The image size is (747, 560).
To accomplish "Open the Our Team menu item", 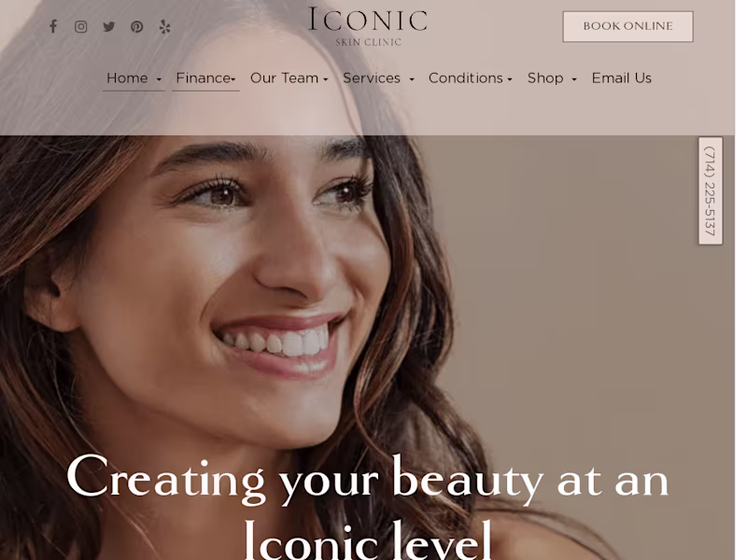I will pos(284,78).
